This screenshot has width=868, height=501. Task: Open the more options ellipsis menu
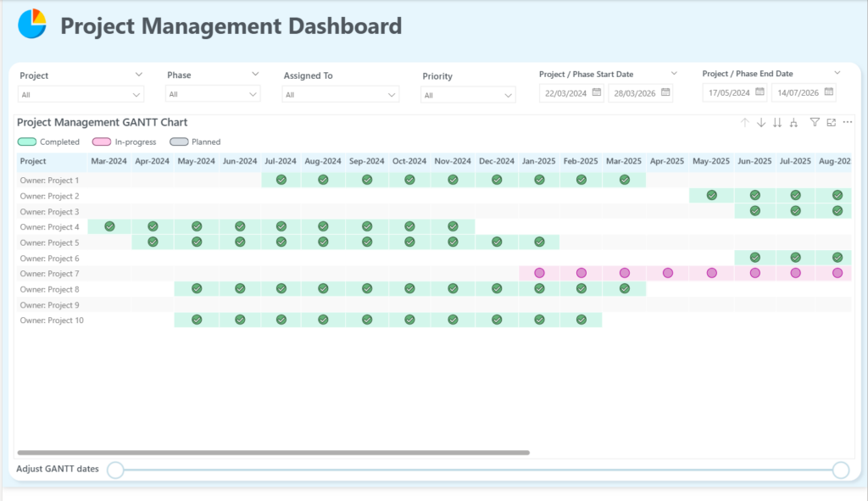pyautogui.click(x=848, y=122)
